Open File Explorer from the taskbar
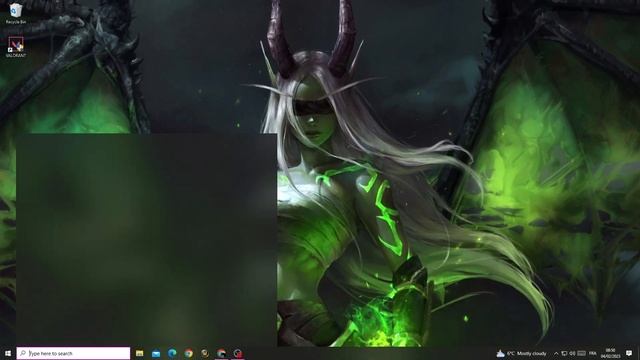640x360 pixels. pos(140,353)
